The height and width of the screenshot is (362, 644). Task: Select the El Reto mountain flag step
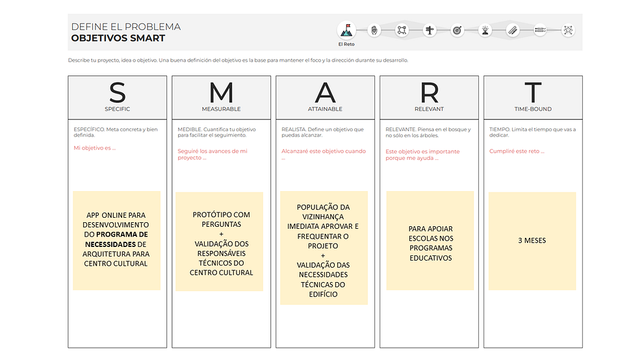(x=346, y=30)
